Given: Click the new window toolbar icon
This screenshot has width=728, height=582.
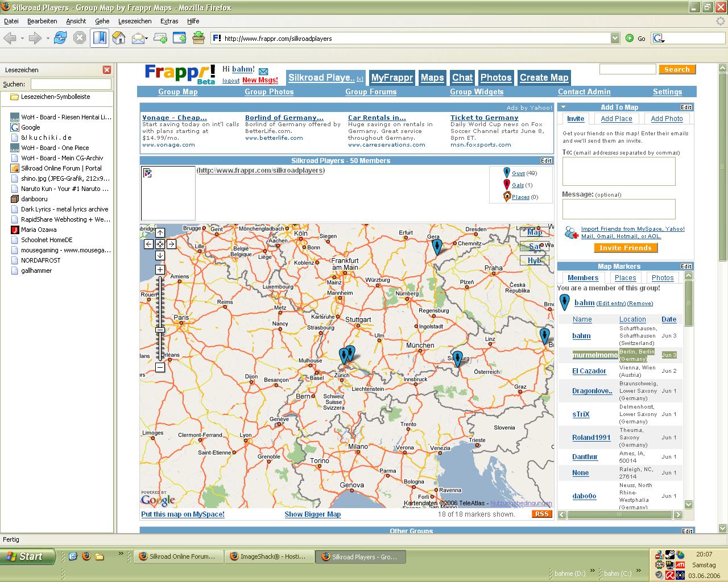Looking at the screenshot, I should (179, 38).
